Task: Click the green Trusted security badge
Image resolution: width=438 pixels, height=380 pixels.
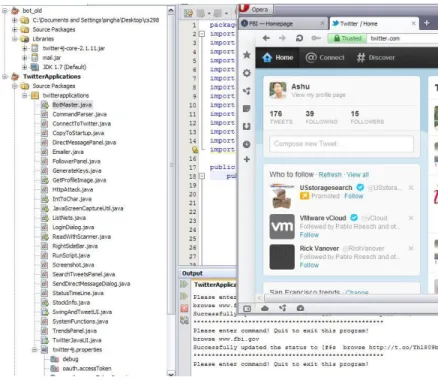Action: coord(347,38)
